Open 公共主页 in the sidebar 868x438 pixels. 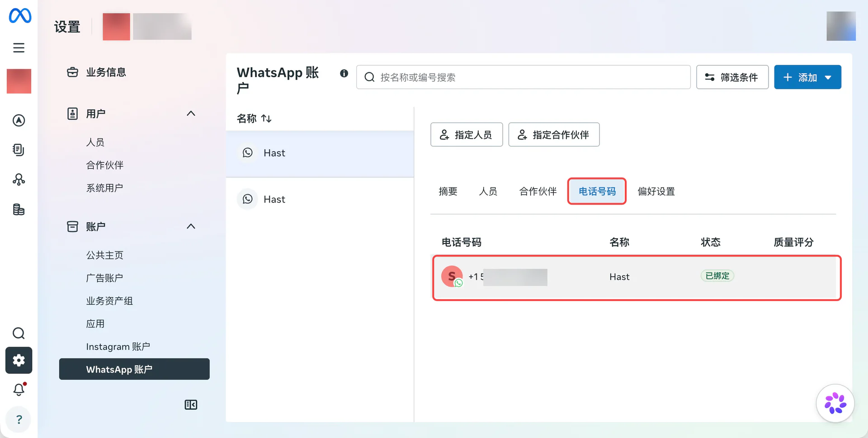tap(105, 255)
